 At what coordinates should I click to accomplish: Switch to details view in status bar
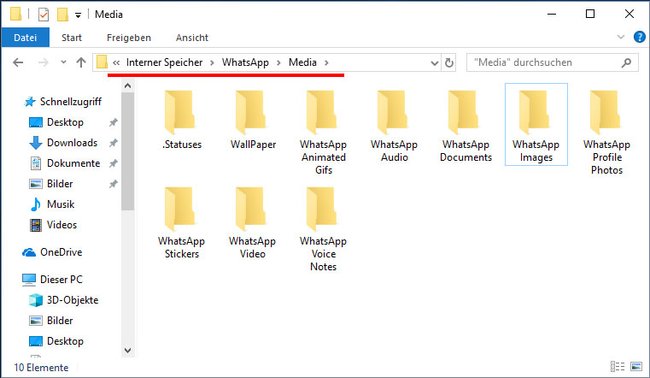pos(617,366)
